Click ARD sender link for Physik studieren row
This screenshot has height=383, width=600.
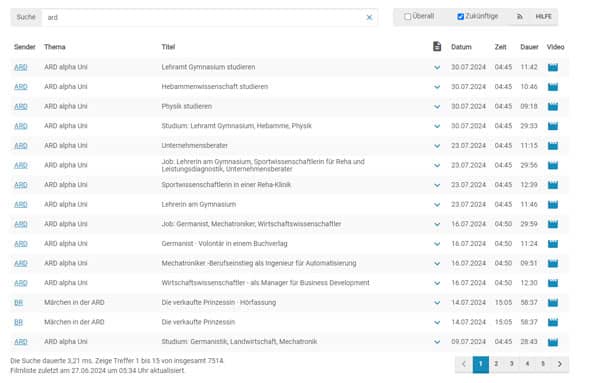pyautogui.click(x=21, y=106)
